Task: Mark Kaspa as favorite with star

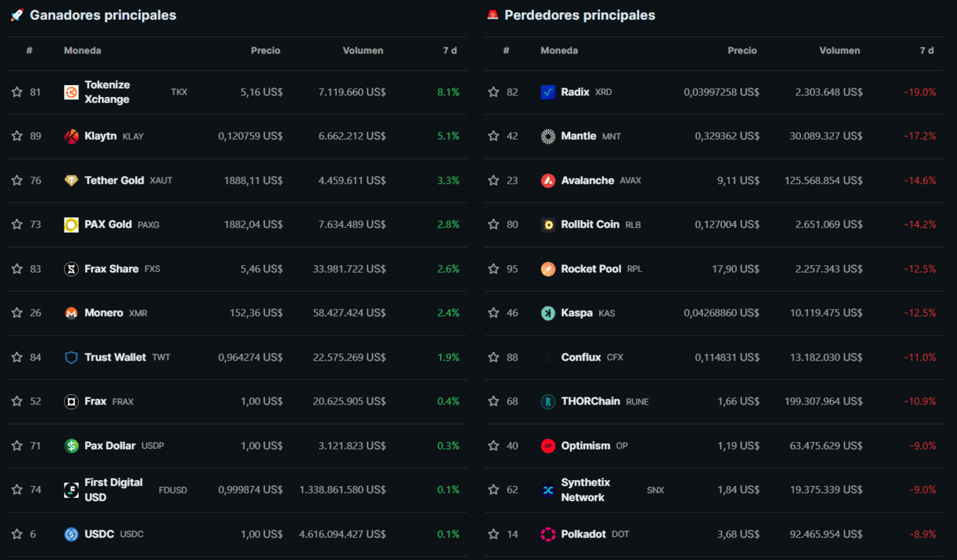Action: [494, 313]
